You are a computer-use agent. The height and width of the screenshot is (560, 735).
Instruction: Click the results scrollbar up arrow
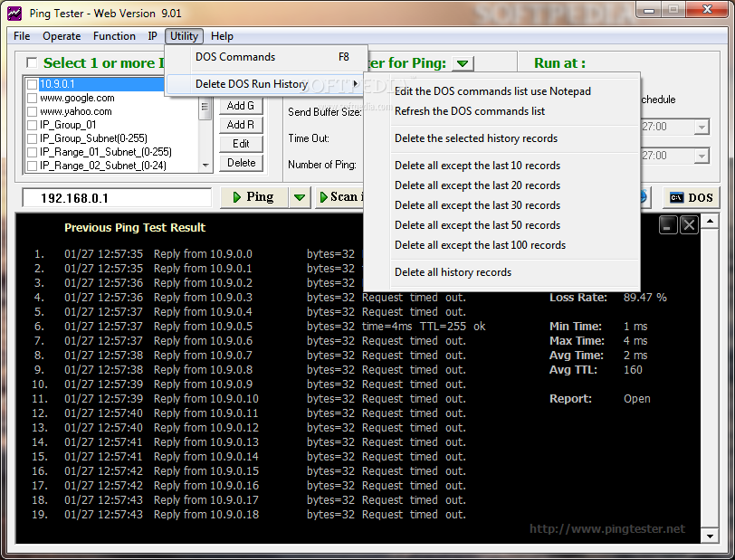[x=710, y=221]
